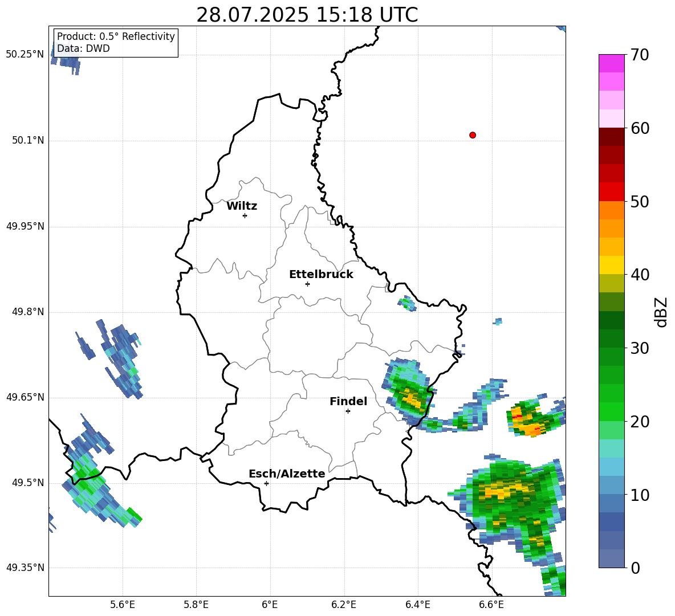
Task: Click the small echo east of Ettelbruck near border
Action: 407,303
